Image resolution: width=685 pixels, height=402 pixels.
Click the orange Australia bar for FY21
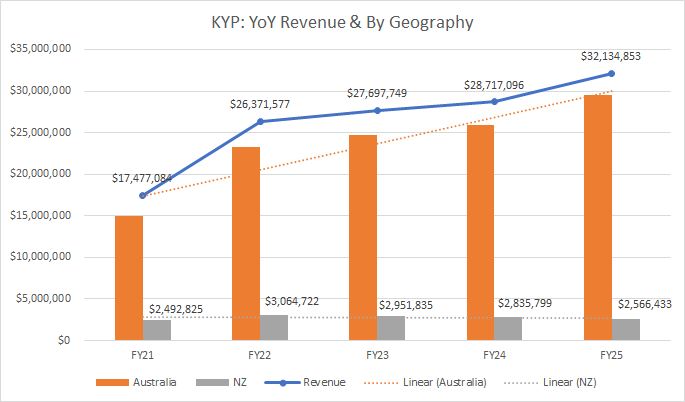tap(129, 278)
